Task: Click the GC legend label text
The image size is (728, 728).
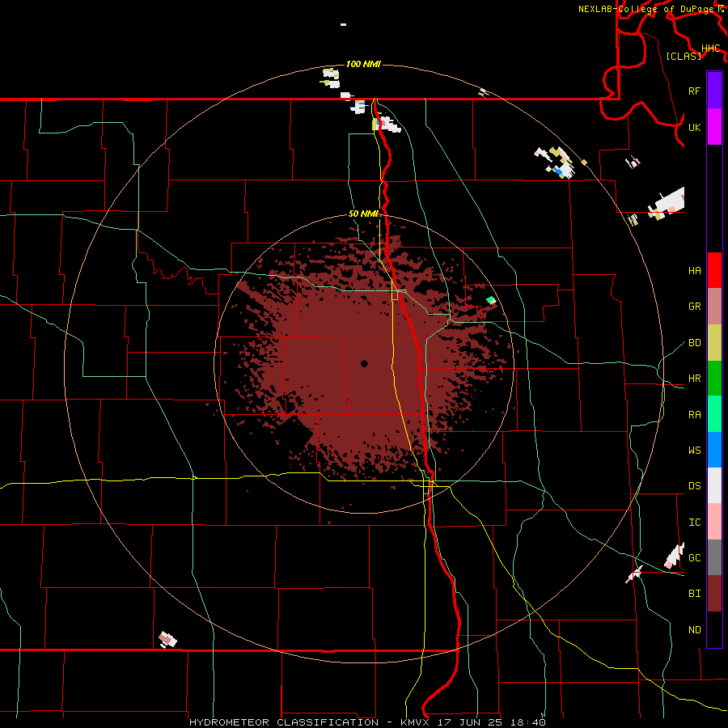Action: coord(694,558)
